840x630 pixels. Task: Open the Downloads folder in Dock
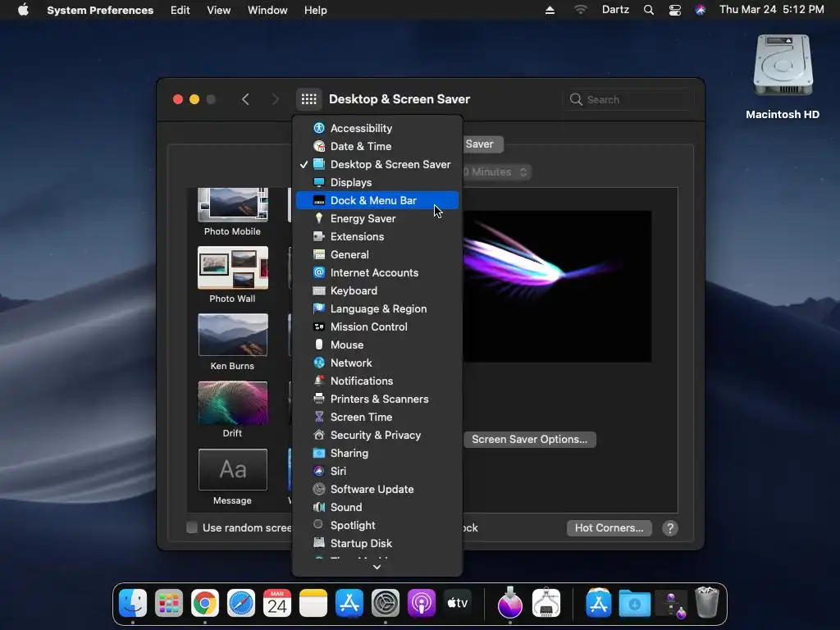[635, 604]
